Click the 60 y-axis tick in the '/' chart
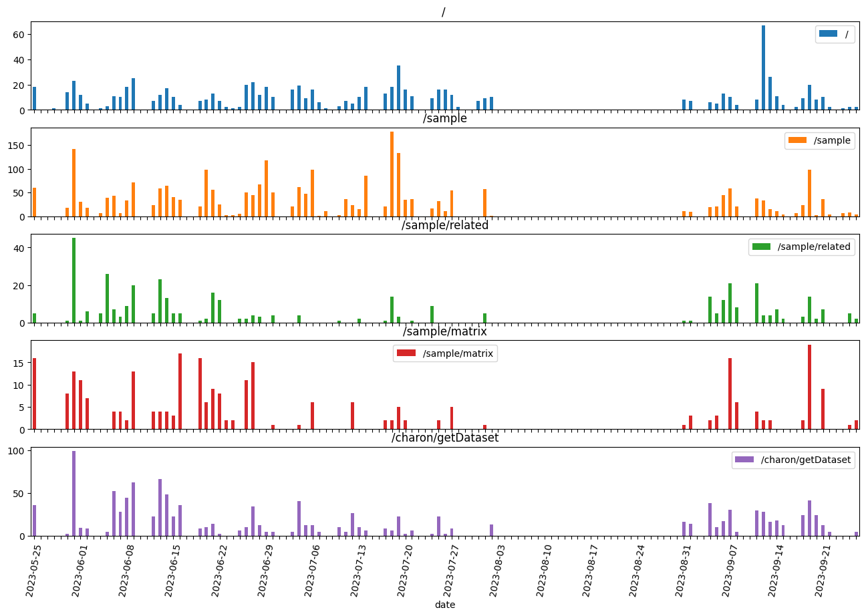Image resolution: width=866 pixels, height=616 pixels. coord(20,34)
